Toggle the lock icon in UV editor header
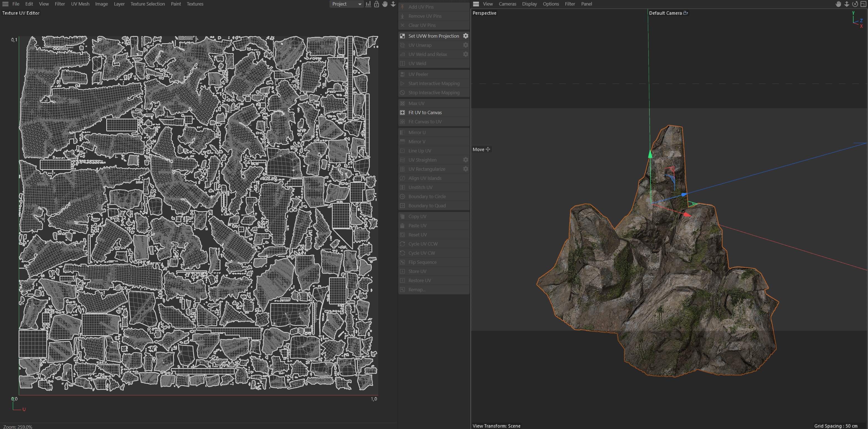868x429 pixels. [x=376, y=4]
